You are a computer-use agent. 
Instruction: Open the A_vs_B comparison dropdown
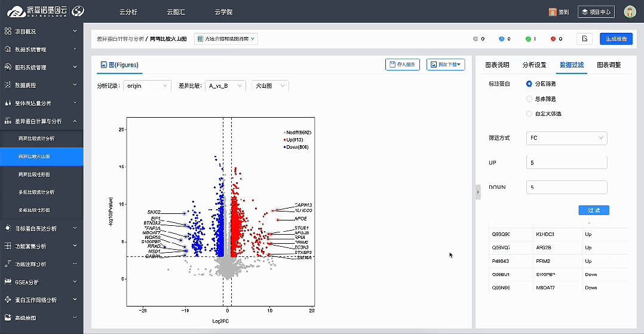[x=225, y=86]
